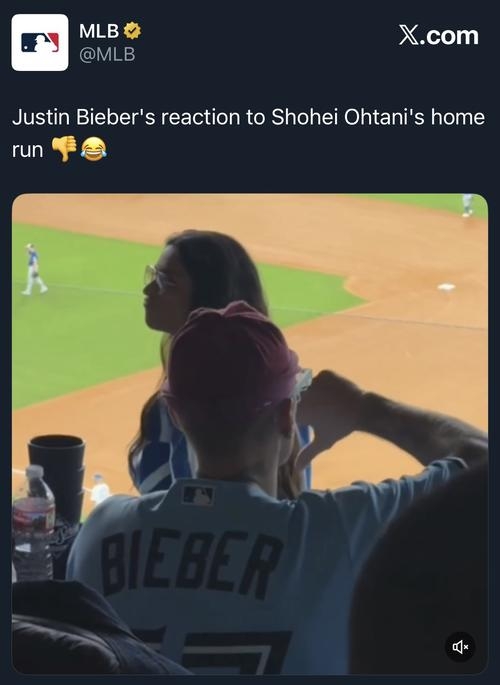Screen dimensions: 500x685
Task: Click the water bottle in the video
Action: 32,523
